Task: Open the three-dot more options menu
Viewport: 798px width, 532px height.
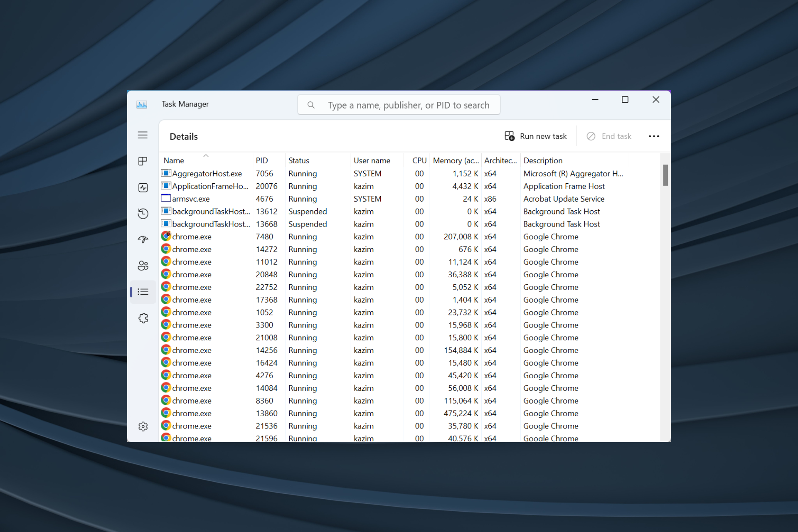Action: pos(654,136)
